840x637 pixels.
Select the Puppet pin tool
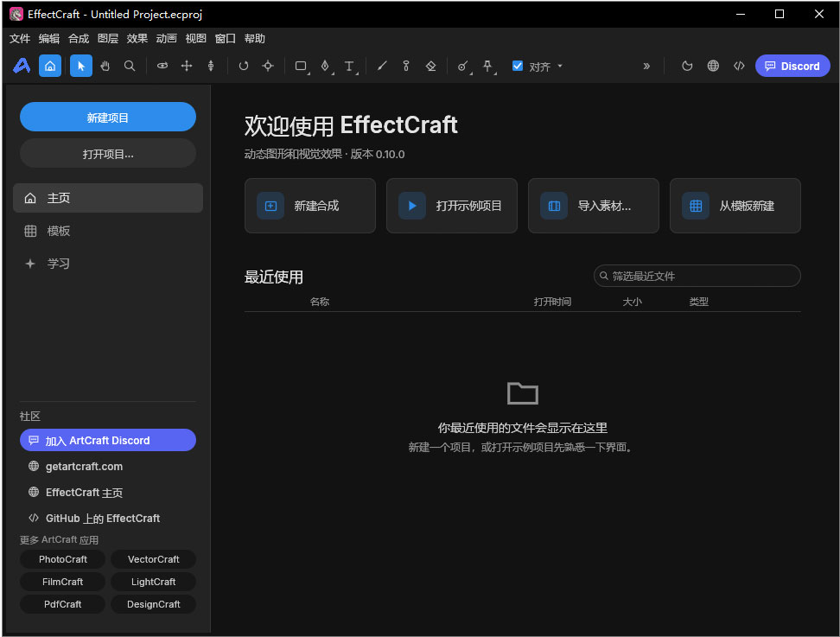click(x=487, y=66)
